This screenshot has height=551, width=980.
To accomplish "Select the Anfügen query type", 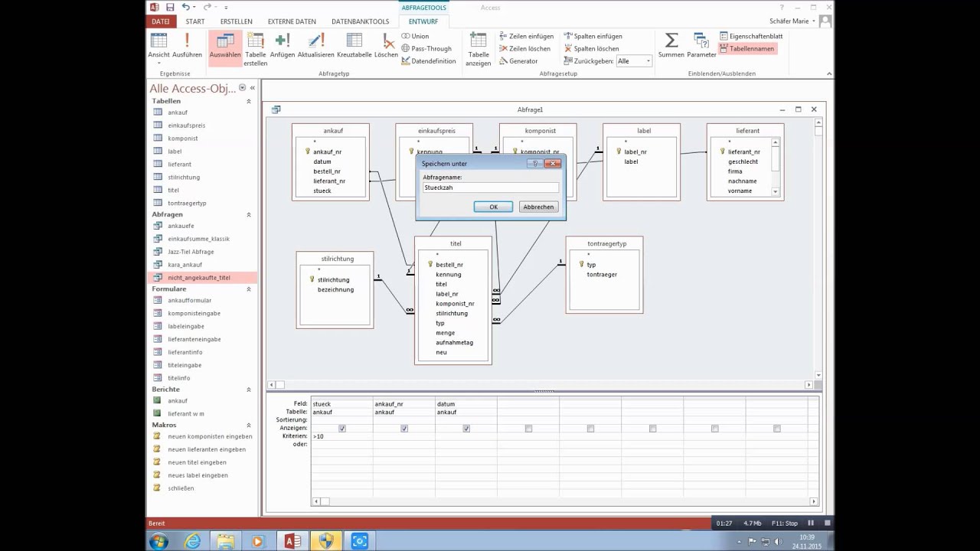I will point(283,45).
